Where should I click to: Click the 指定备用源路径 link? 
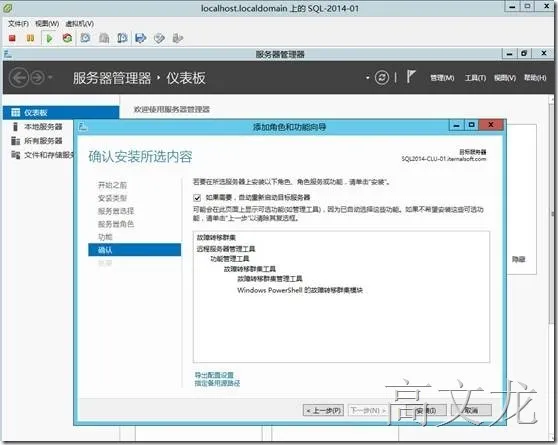217,383
